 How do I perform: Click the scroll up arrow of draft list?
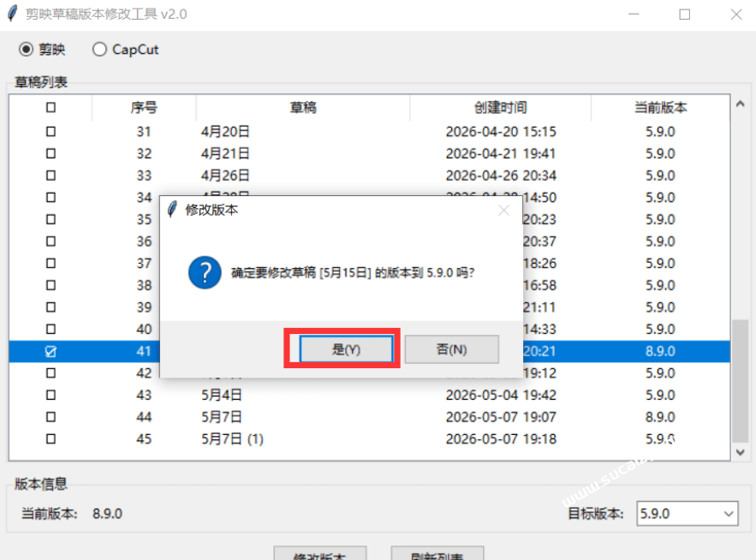pos(741,104)
